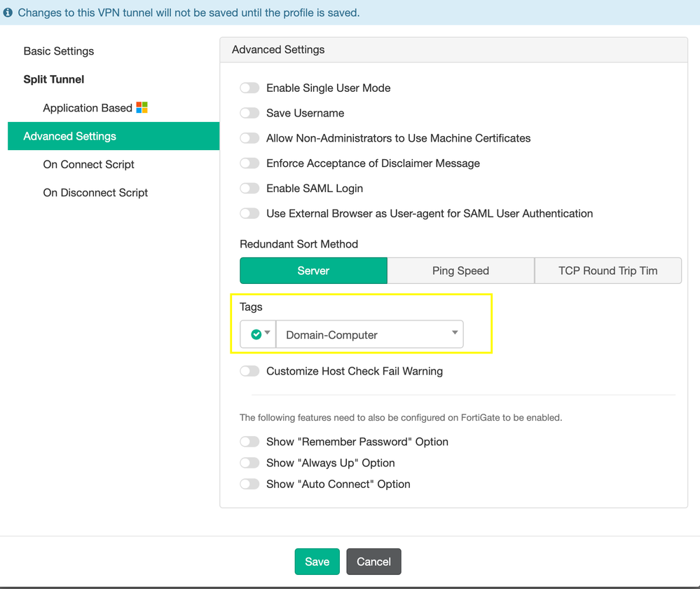Open Basic Settings section
700x589 pixels.
tap(59, 51)
